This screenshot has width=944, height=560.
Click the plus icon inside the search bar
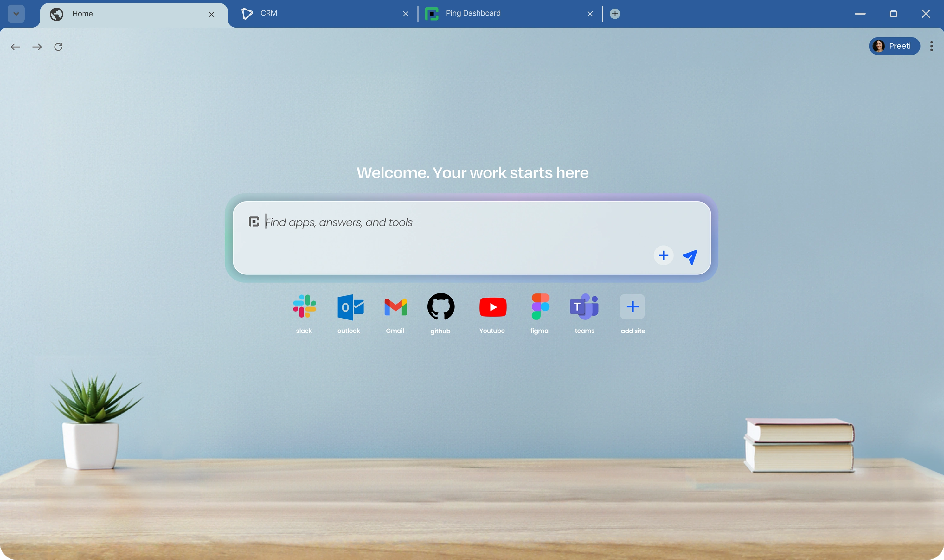663,255
